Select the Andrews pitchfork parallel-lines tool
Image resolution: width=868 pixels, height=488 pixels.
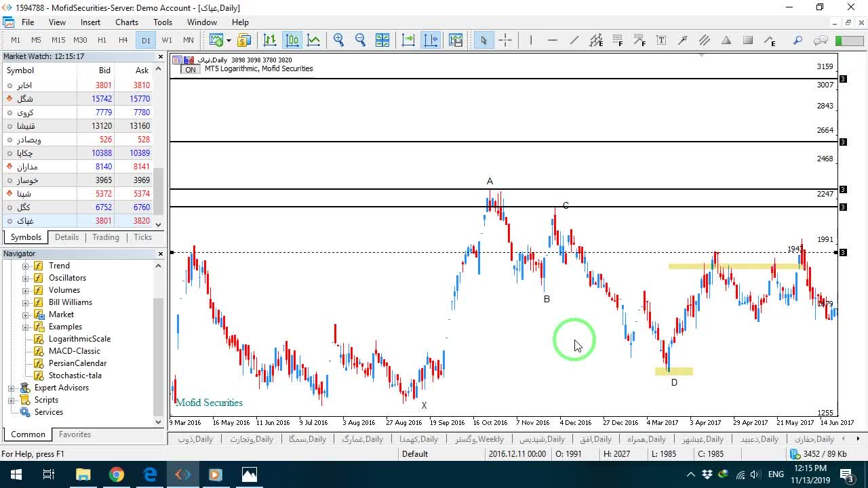[x=705, y=40]
